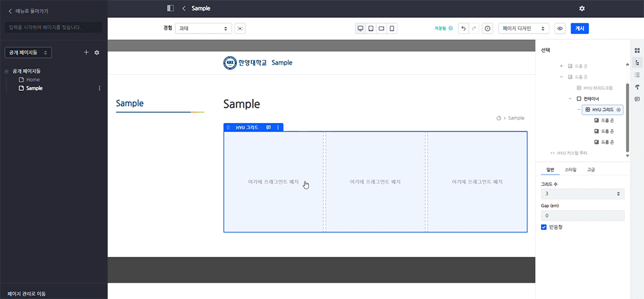The image size is (644, 299).
Task: Open the fragments and widgets panel icon
Action: pyautogui.click(x=637, y=50)
